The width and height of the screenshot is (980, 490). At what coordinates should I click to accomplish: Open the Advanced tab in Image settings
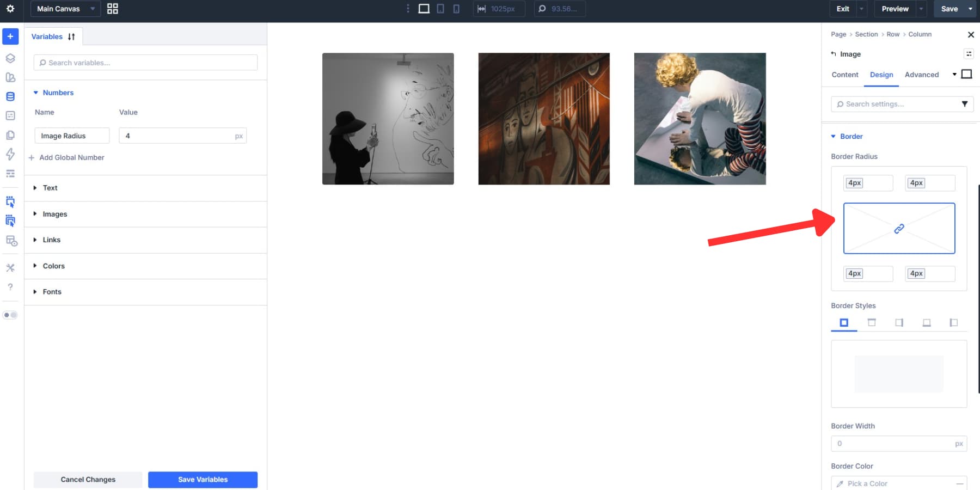(x=922, y=75)
